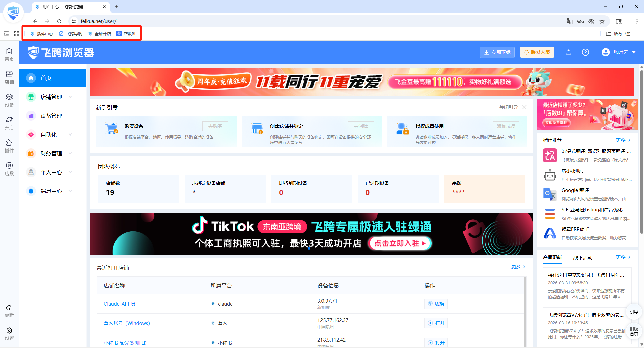The width and height of the screenshot is (644, 348).
Task: Open the 店数 BI icon in the left rail
Action: click(9, 169)
